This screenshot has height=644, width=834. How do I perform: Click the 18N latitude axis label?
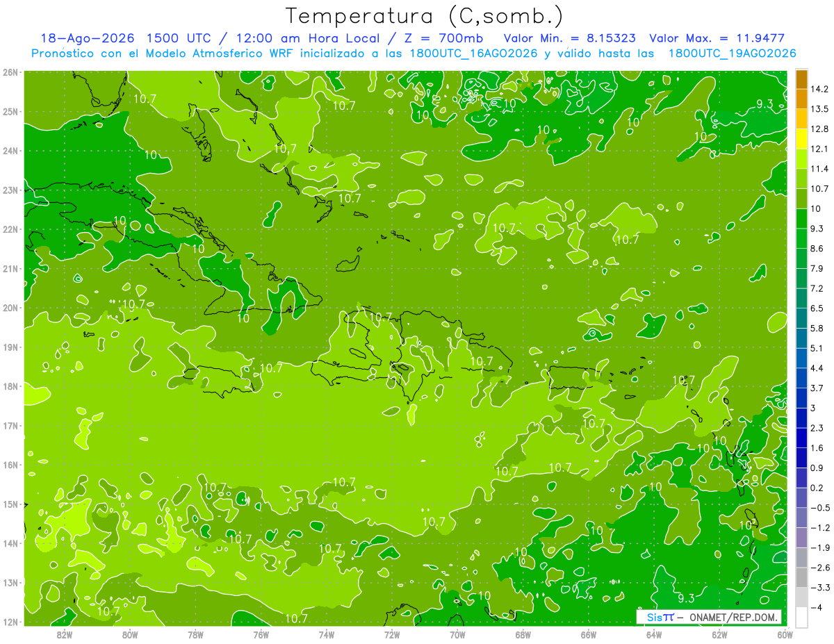[x=10, y=386]
